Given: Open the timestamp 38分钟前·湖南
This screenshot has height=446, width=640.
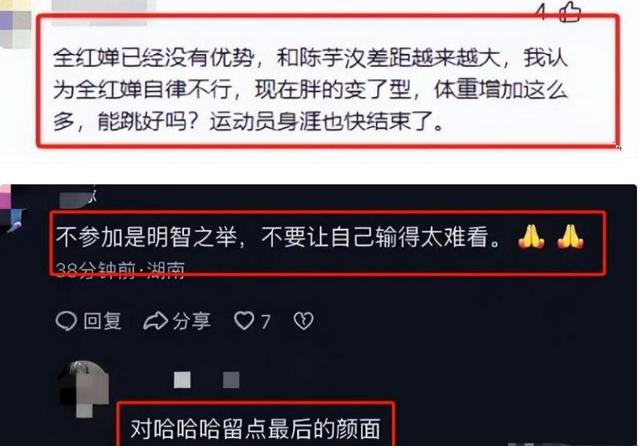Looking at the screenshot, I should pyautogui.click(x=120, y=270).
